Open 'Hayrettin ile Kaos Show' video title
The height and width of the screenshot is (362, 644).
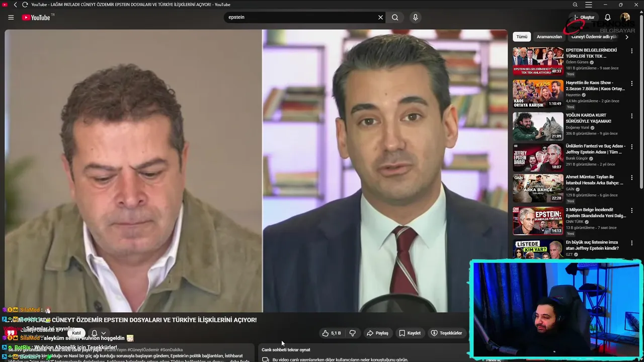595,85
